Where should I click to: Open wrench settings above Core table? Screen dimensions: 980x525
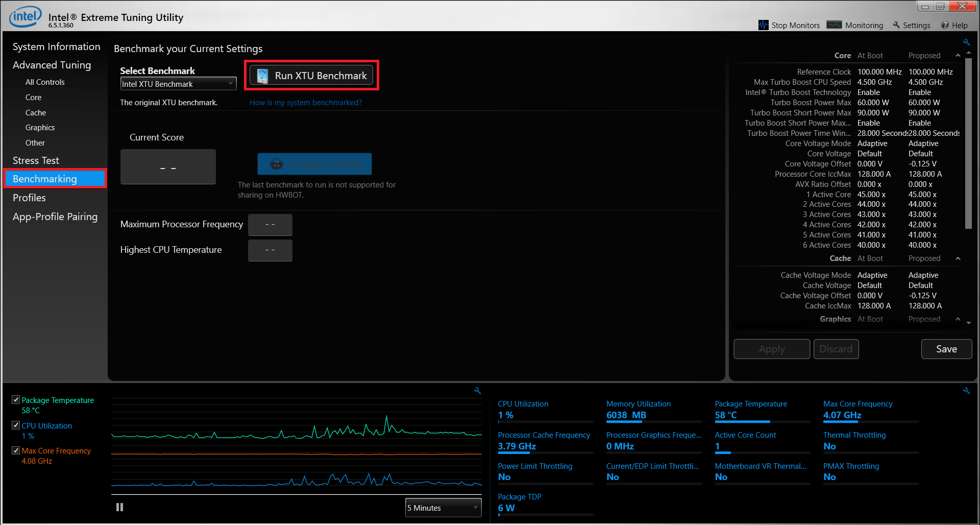point(966,42)
